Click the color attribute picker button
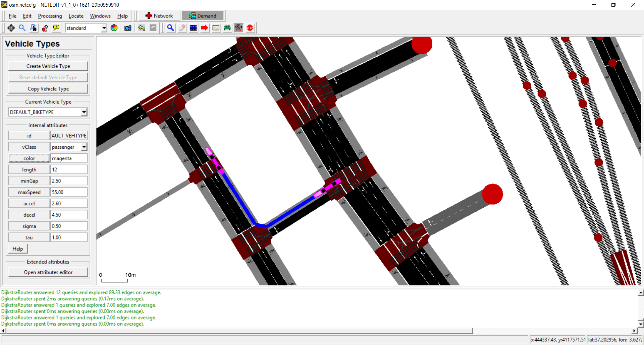Screen dimensions: 644x345 tap(29, 158)
